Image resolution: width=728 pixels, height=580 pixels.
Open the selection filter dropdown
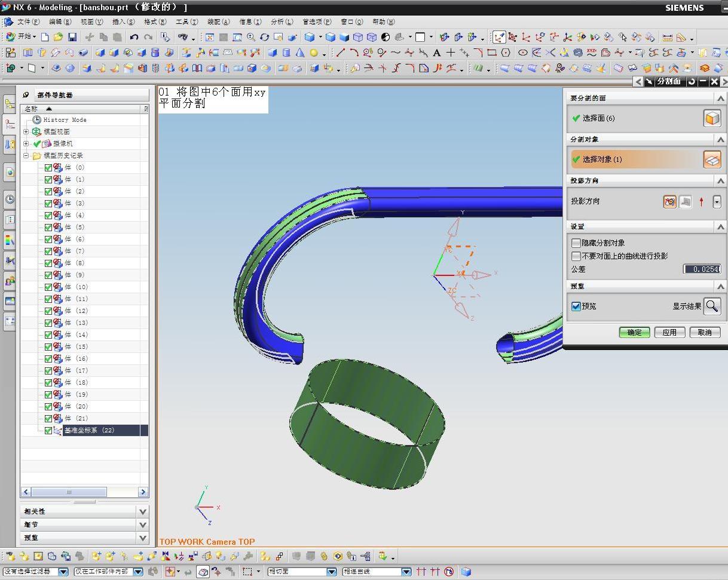click(x=63, y=572)
